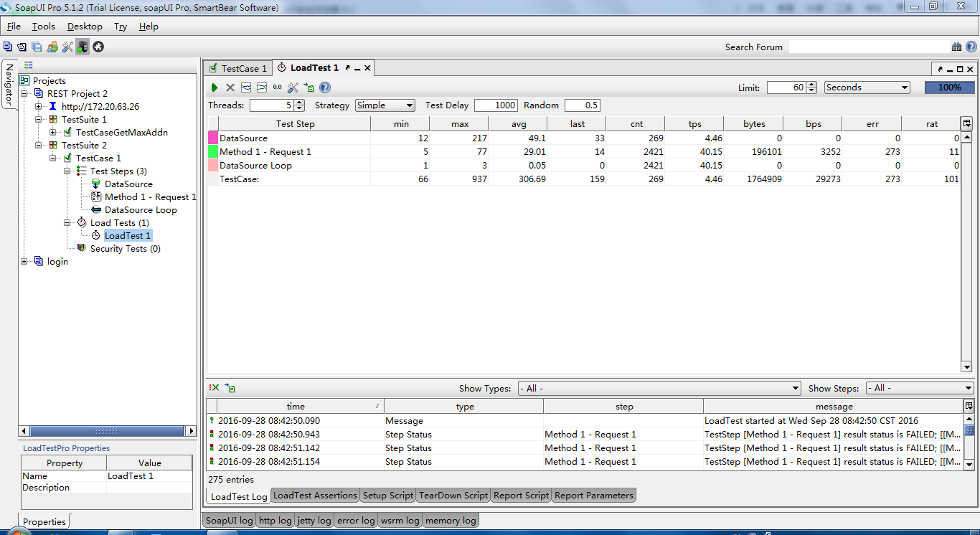This screenshot has width=980, height=535.
Task: Click the import project toolbar icon
Action: (x=22, y=47)
